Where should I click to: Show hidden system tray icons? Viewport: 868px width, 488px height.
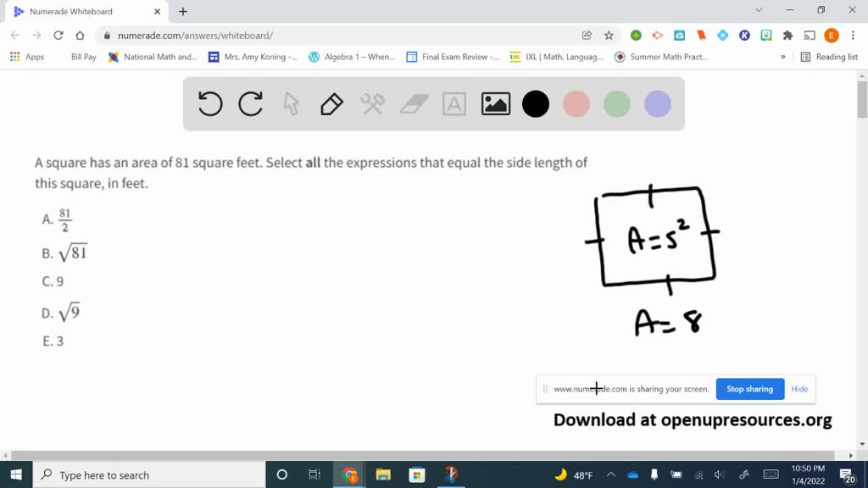coord(610,475)
